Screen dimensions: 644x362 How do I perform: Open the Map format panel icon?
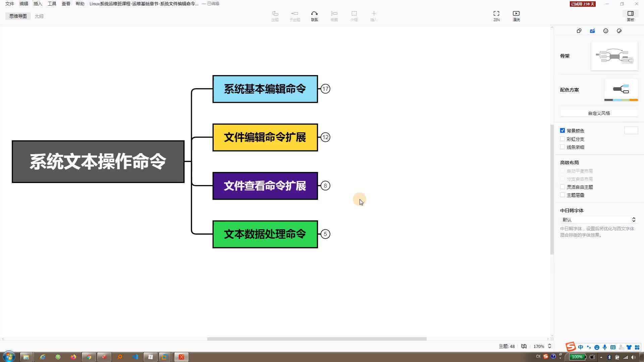[x=592, y=31]
